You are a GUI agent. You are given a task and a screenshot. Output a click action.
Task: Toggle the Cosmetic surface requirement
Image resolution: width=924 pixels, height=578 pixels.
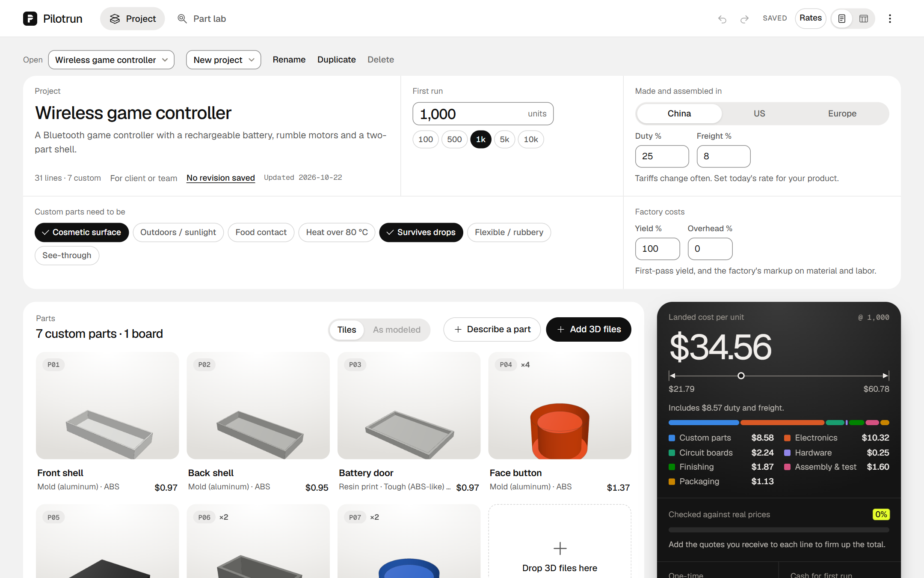click(82, 232)
